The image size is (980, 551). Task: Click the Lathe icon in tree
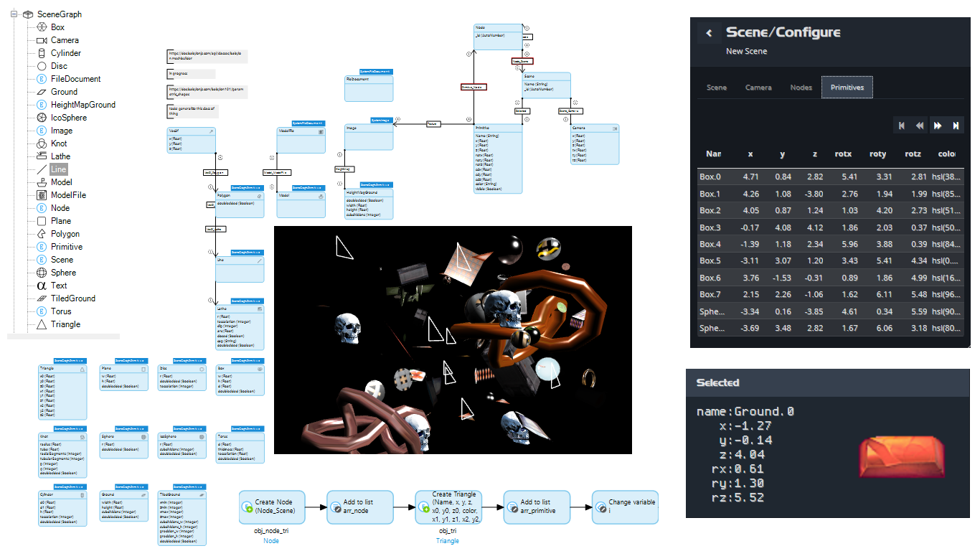42,156
